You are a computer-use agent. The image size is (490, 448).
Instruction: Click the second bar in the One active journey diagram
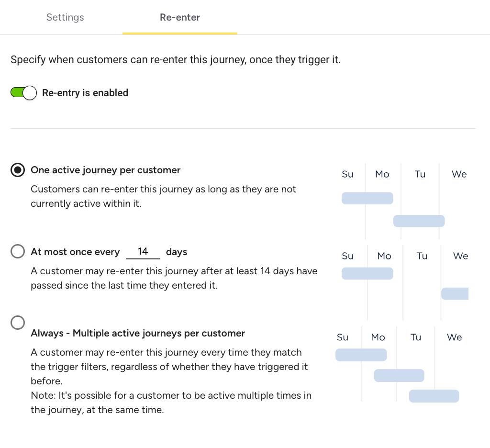tap(419, 221)
